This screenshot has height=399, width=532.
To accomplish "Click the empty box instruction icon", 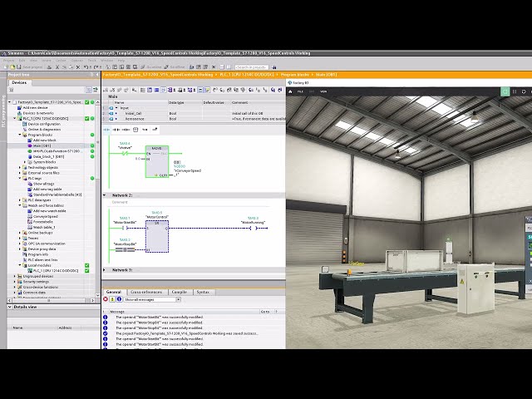I will click(x=135, y=130).
